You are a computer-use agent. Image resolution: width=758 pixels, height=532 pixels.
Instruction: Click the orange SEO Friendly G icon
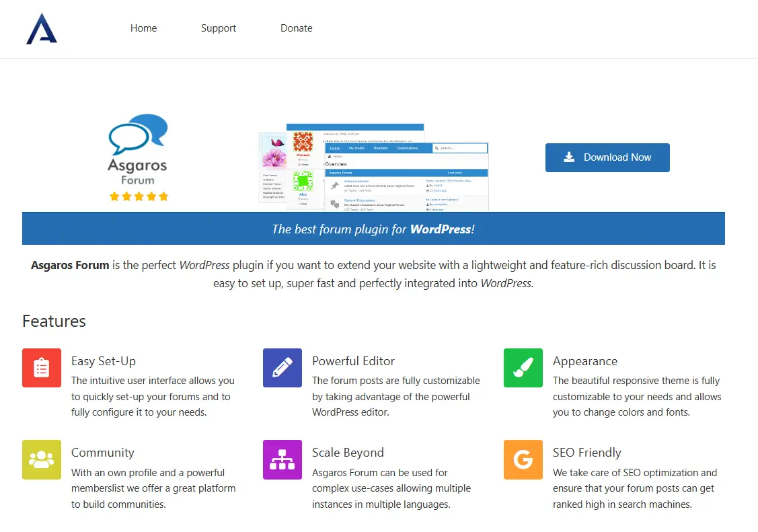point(523,459)
